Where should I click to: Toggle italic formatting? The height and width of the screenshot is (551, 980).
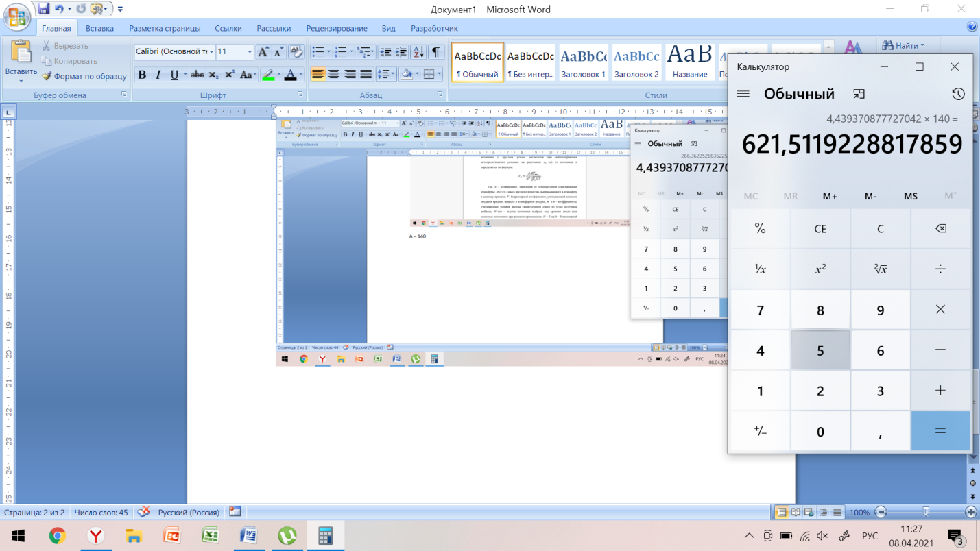pos(158,75)
